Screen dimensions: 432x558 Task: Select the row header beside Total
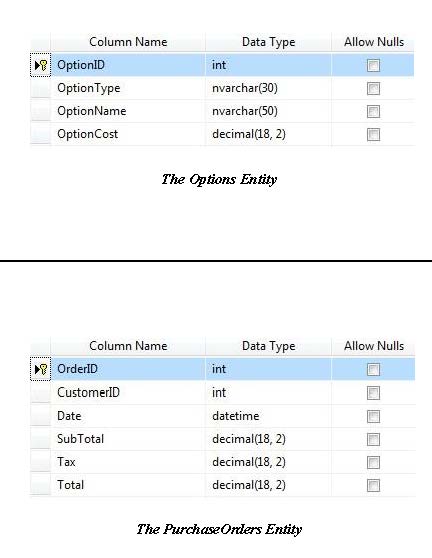point(41,485)
